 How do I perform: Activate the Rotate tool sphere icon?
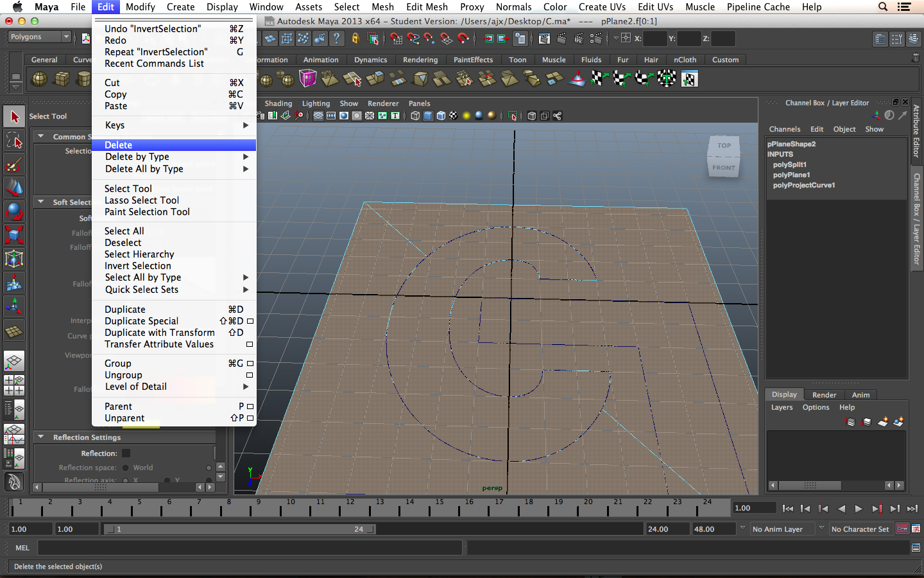[x=14, y=211]
